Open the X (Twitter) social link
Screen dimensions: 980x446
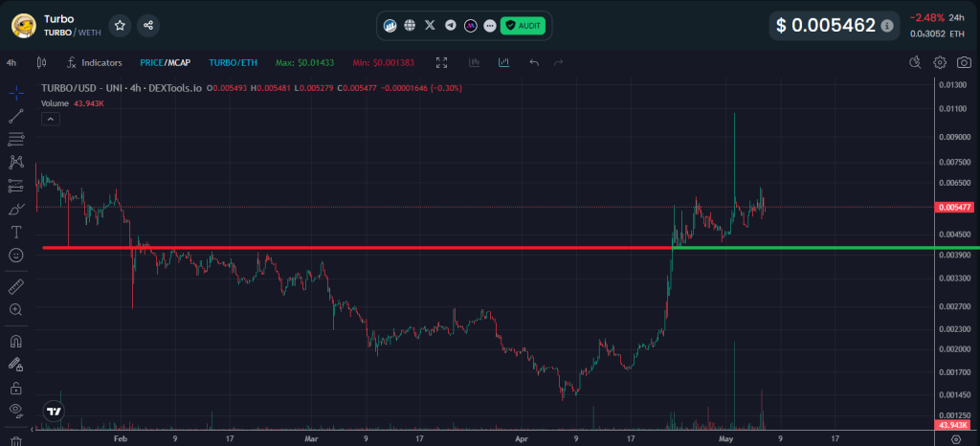[x=430, y=26]
